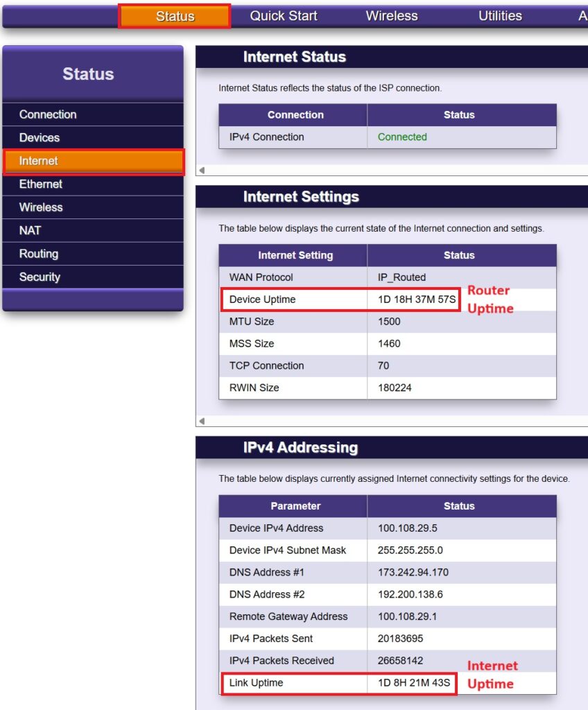
Task: Open the NAT sidebar entry
Action: (30, 230)
